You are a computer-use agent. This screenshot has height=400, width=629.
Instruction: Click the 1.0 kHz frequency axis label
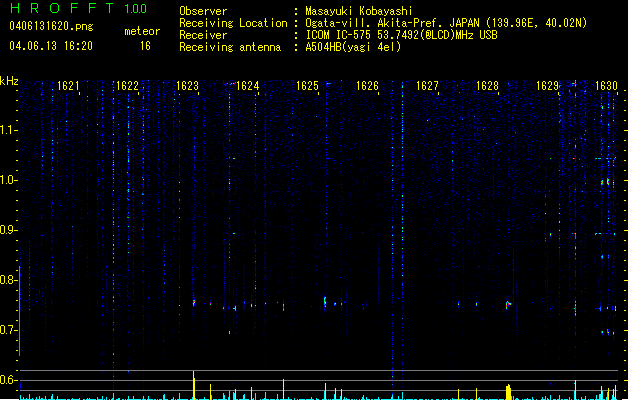(8, 180)
